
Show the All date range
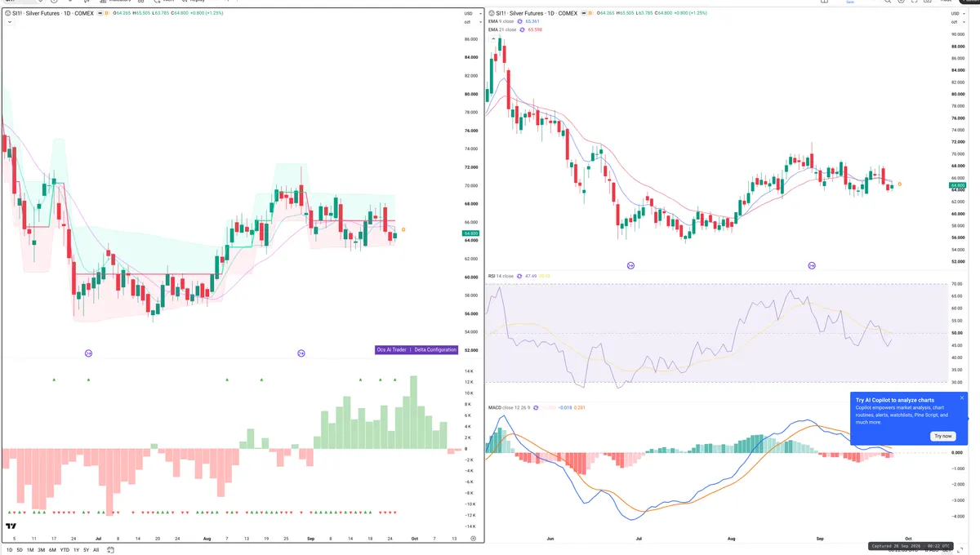click(x=96, y=550)
